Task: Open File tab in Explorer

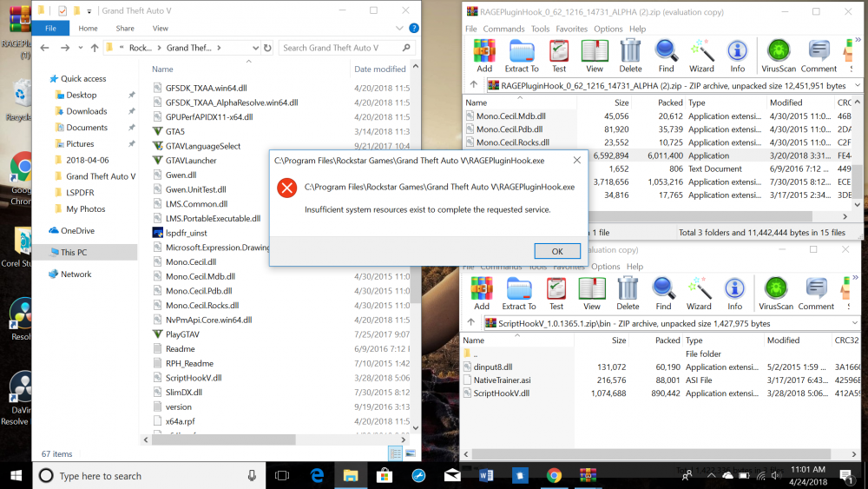Action: 50,28
